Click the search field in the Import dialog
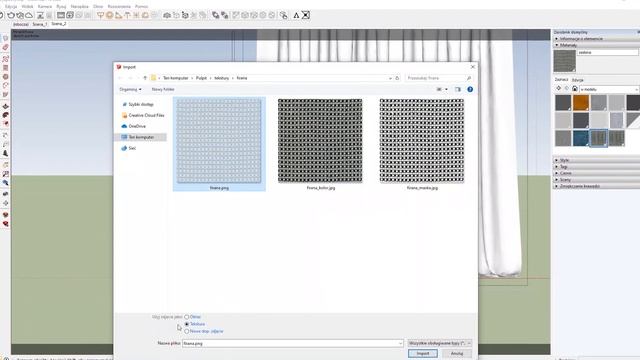Viewport: 640px width, 360px height. click(438, 78)
